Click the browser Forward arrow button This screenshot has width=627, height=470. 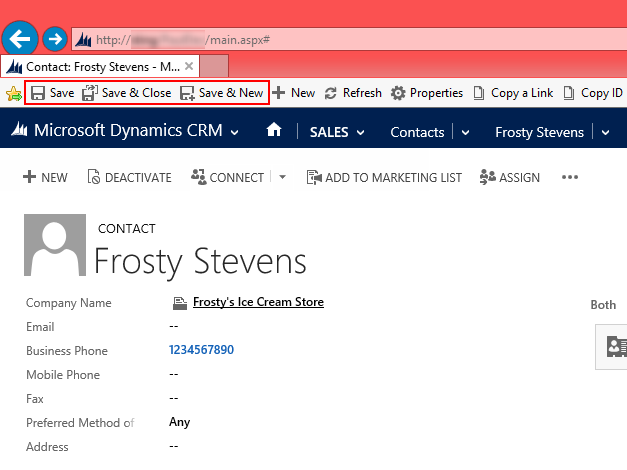pyautogui.click(x=56, y=39)
